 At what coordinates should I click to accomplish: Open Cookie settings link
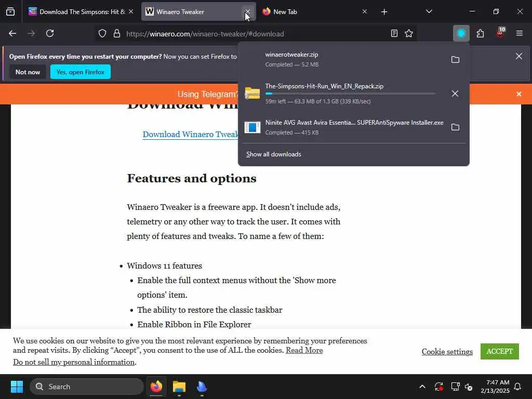(x=447, y=352)
